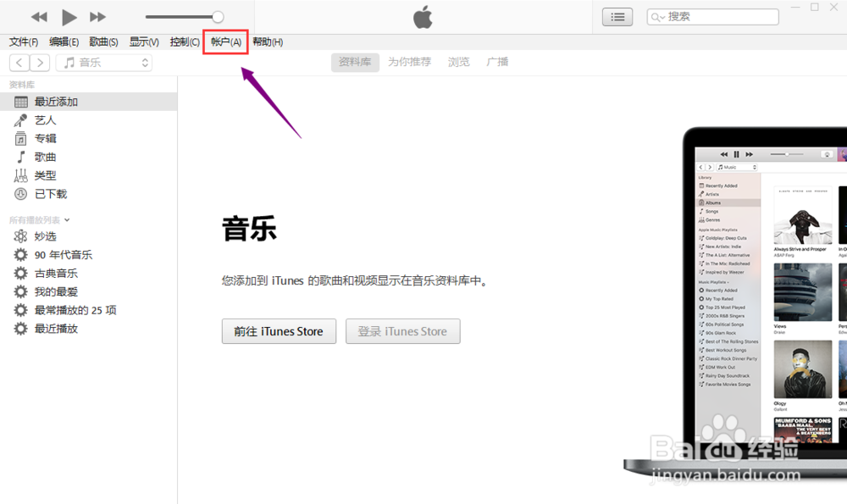
Task: Open the 帐户(A) menu
Action: [x=225, y=41]
